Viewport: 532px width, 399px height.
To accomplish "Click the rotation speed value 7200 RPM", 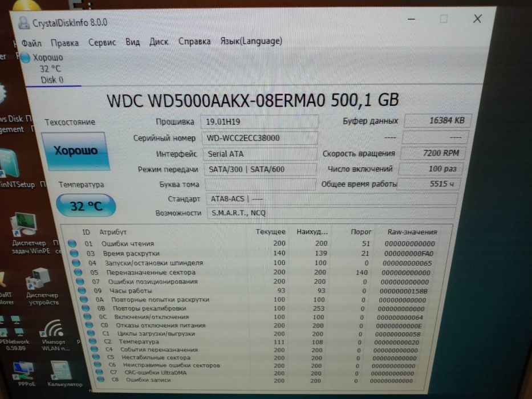I will tap(433, 153).
